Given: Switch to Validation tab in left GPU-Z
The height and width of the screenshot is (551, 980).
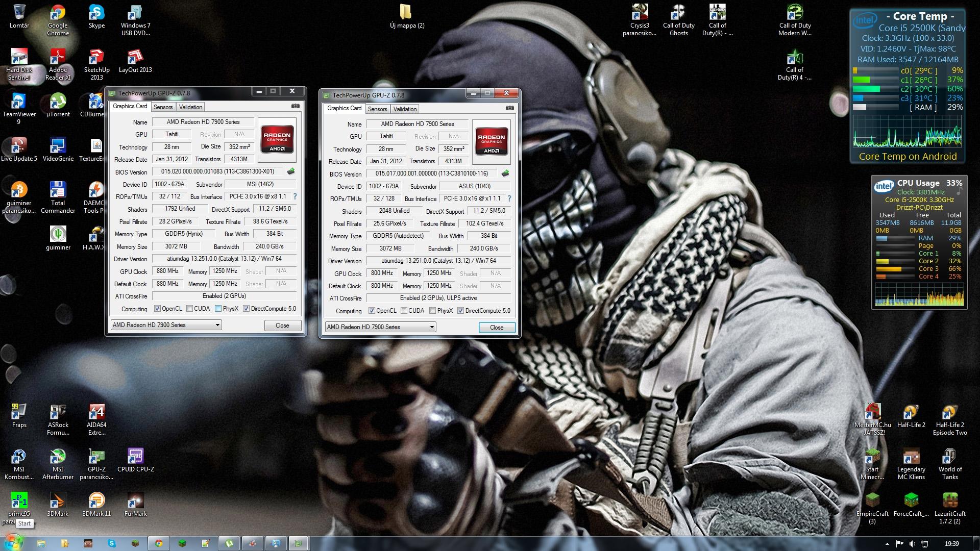Looking at the screenshot, I should coord(191,107).
